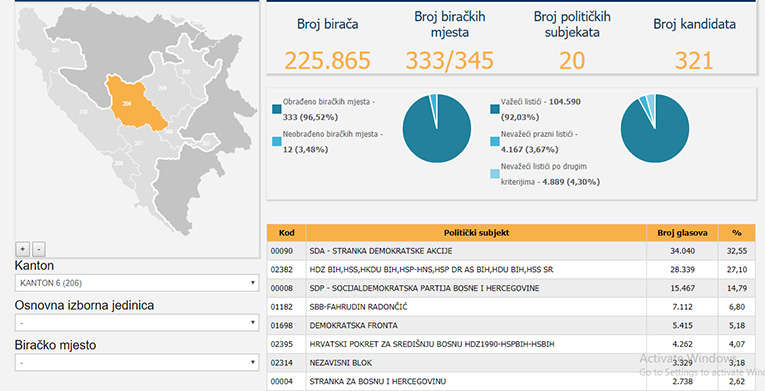Open the Osnovna izborna jedinica dropdown

point(137,323)
